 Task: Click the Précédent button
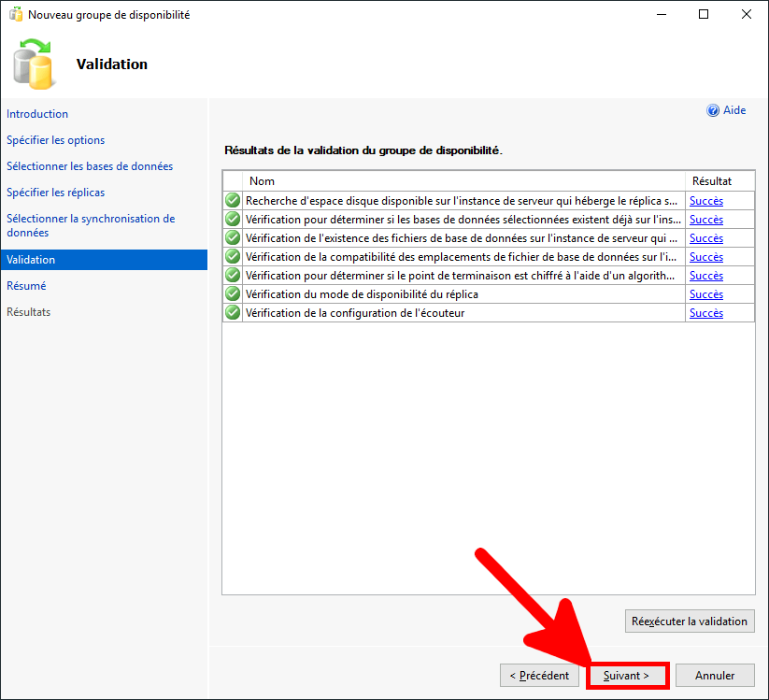(539, 675)
